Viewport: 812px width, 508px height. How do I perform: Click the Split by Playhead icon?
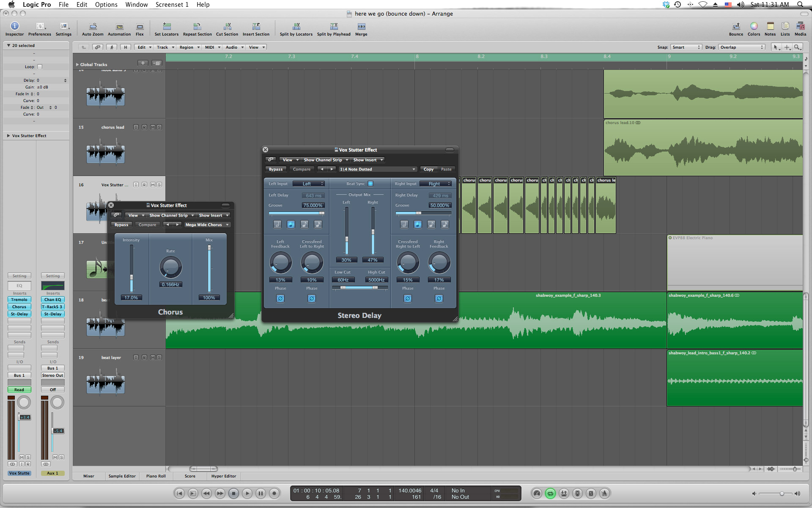pyautogui.click(x=334, y=26)
